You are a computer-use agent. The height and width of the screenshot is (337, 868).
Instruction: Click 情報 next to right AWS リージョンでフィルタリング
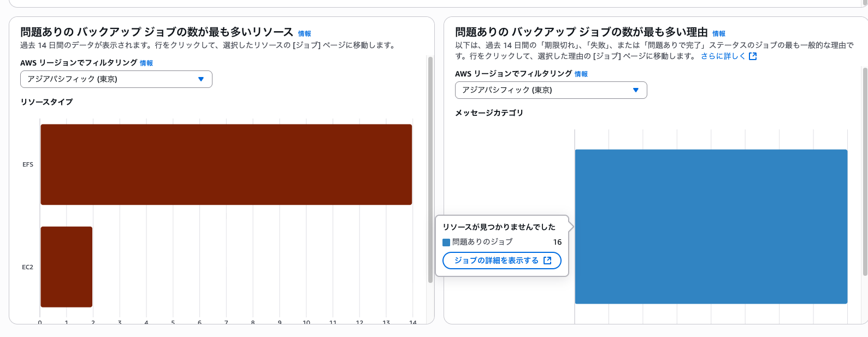pyautogui.click(x=581, y=74)
